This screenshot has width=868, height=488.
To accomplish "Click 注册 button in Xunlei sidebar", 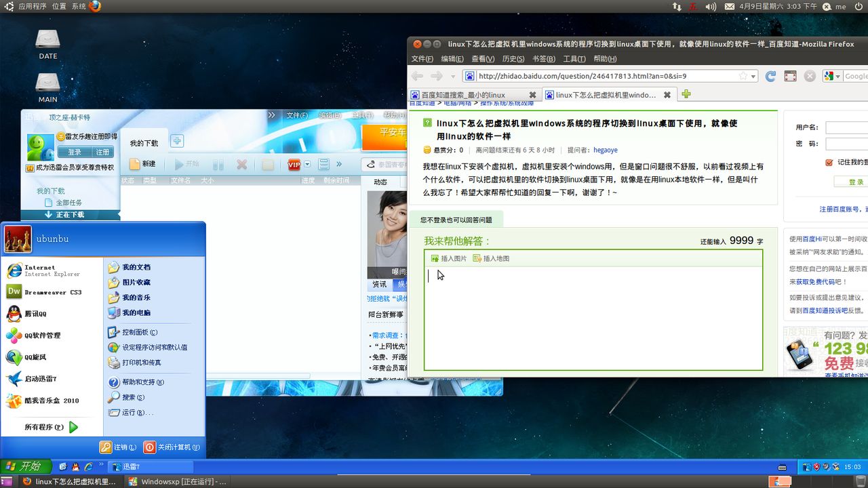I will tap(102, 152).
